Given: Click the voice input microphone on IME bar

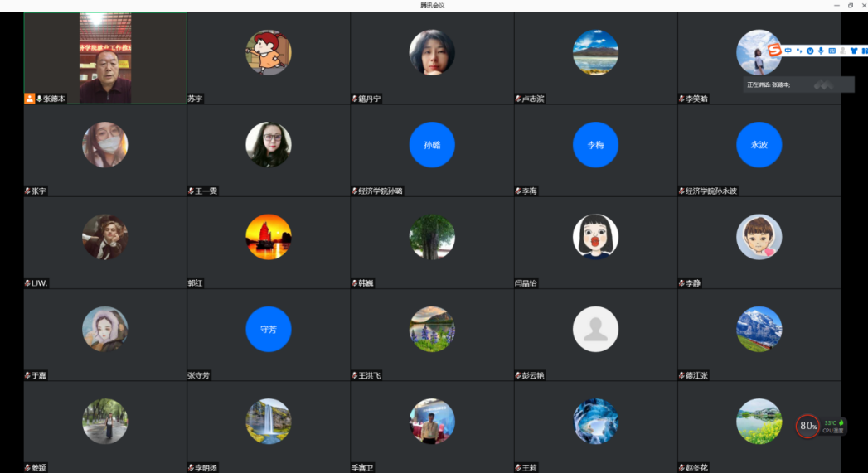Looking at the screenshot, I should click(821, 51).
